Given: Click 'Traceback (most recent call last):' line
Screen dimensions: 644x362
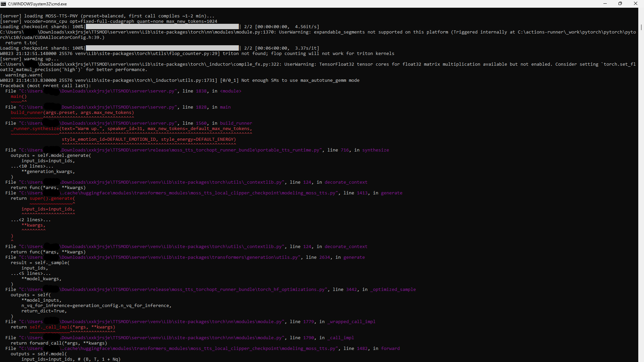Looking at the screenshot, I should (46, 86).
